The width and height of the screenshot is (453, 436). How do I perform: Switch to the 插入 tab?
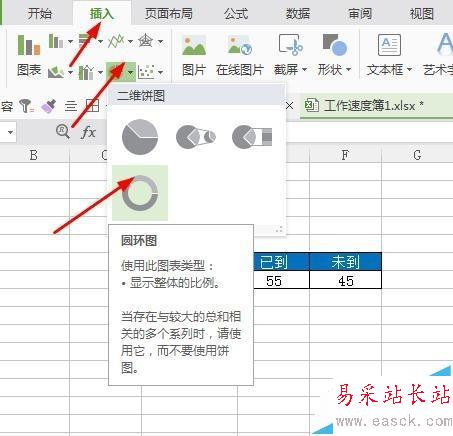(102, 14)
